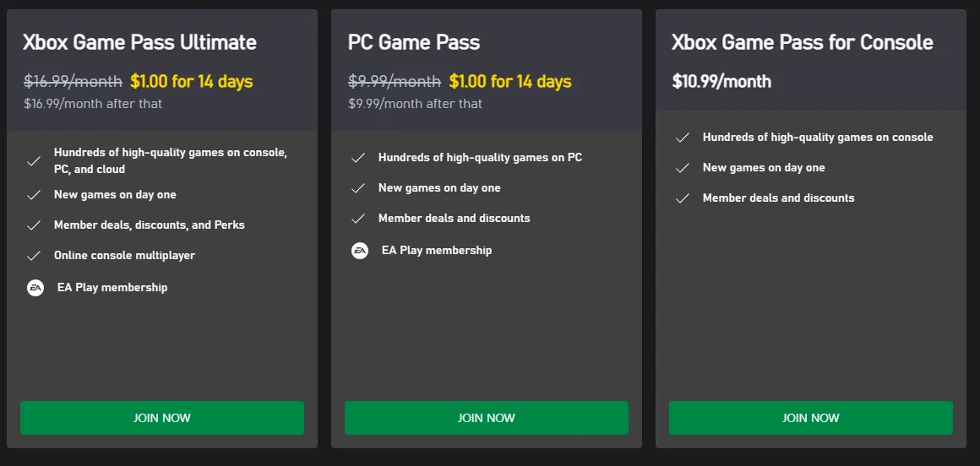This screenshot has width=980, height=466.
Task: Join Xbox Game Pass Ultimate now
Action: [x=162, y=418]
